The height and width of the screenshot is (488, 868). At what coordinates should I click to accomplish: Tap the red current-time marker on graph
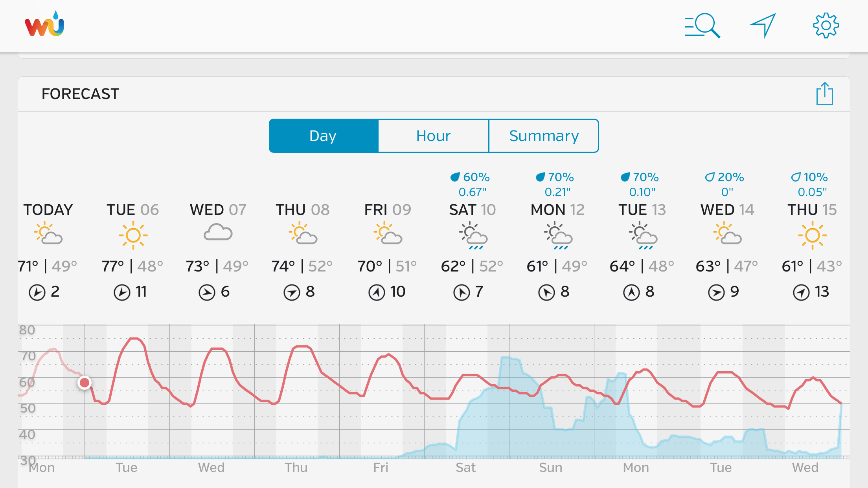click(x=85, y=382)
